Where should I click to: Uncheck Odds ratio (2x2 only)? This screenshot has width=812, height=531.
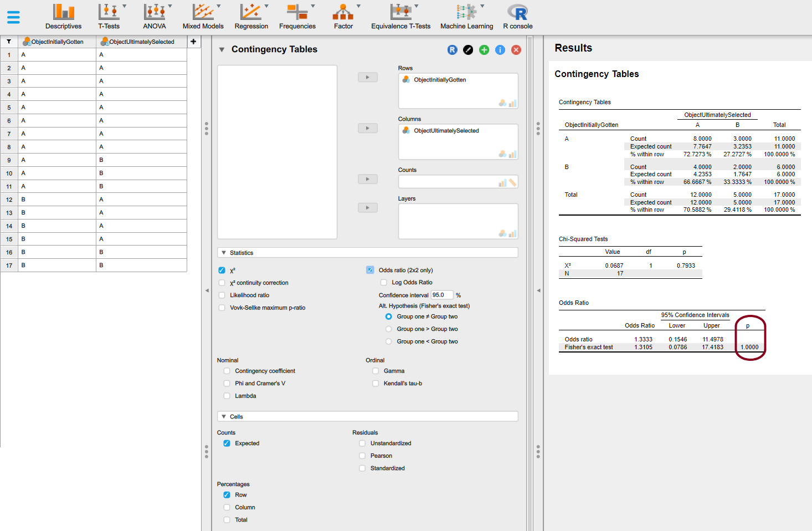tap(370, 270)
